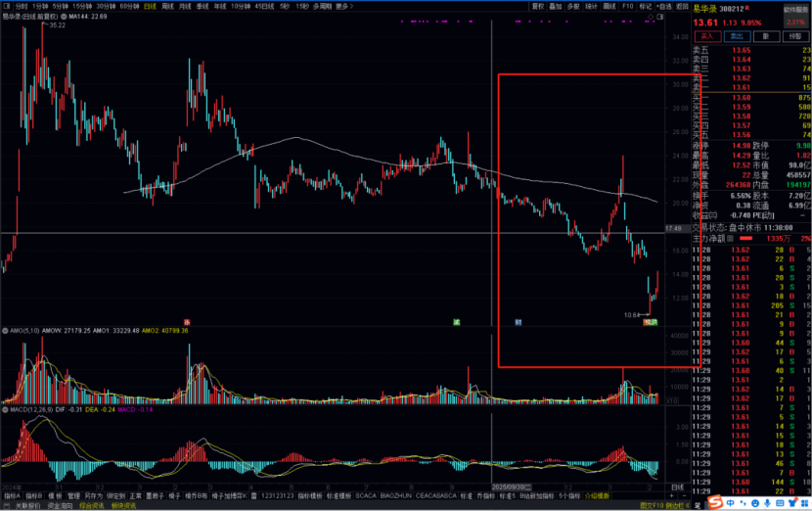Toggle the 叠加 overlay option
The image size is (812, 511).
[x=557, y=5]
